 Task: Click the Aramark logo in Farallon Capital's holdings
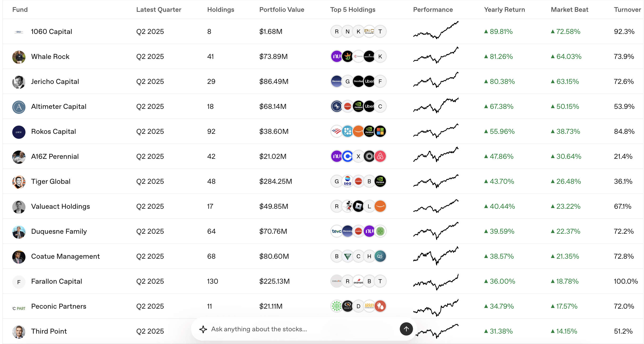(x=358, y=281)
